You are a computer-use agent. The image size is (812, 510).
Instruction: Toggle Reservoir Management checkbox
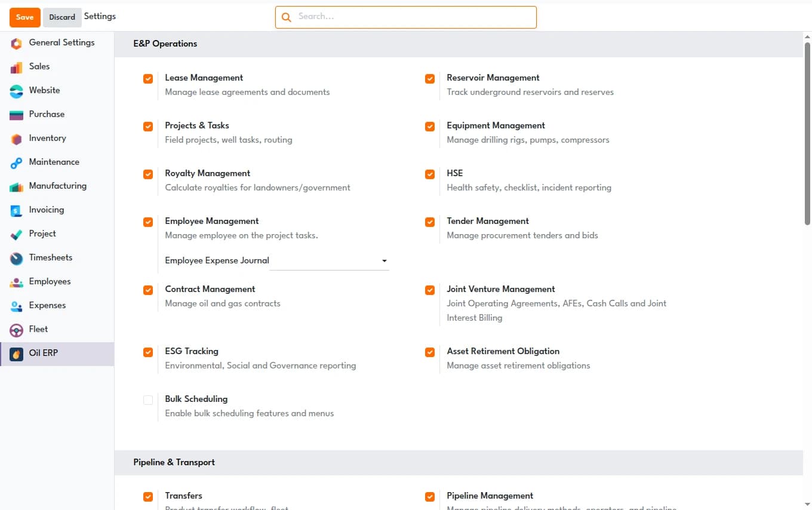(430, 79)
